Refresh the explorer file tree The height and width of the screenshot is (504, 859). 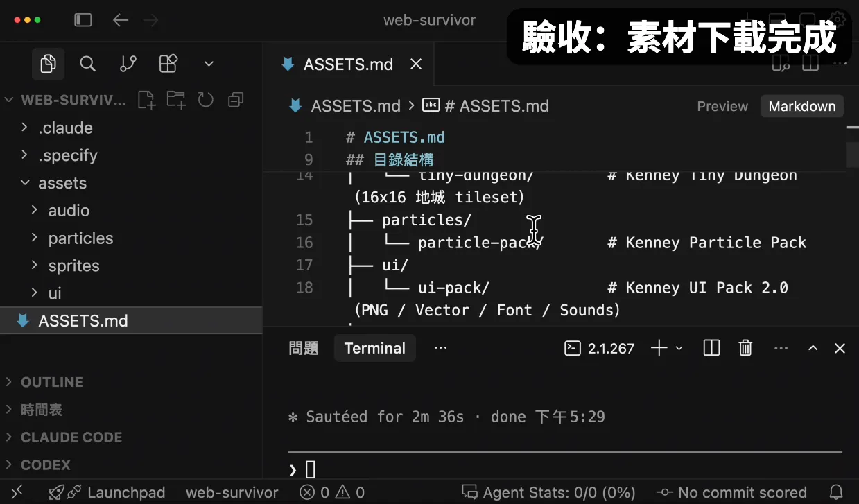tap(206, 100)
